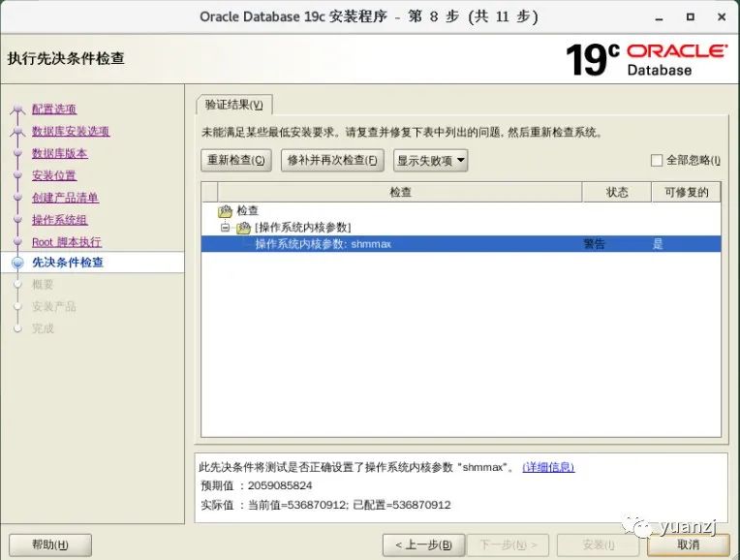Click the [操作系统内核参数] tree label
Screen dimensions: 740x560
302,228
